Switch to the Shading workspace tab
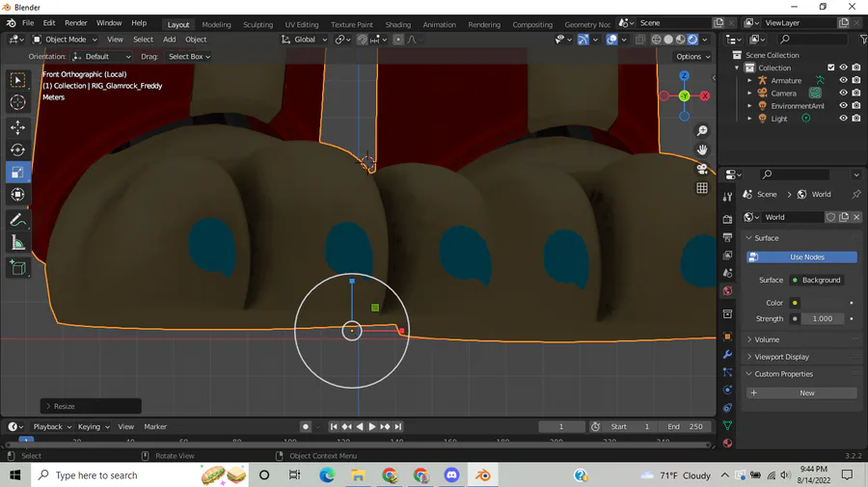 pyautogui.click(x=398, y=24)
